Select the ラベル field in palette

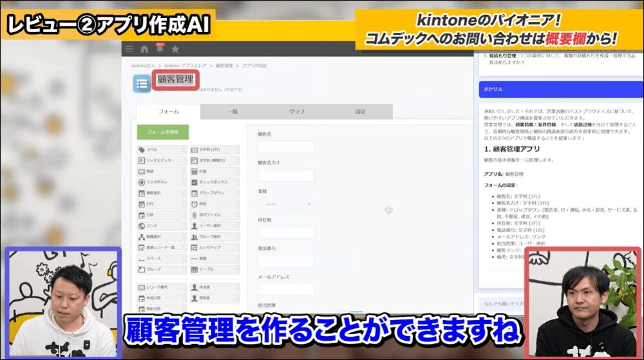click(x=162, y=150)
